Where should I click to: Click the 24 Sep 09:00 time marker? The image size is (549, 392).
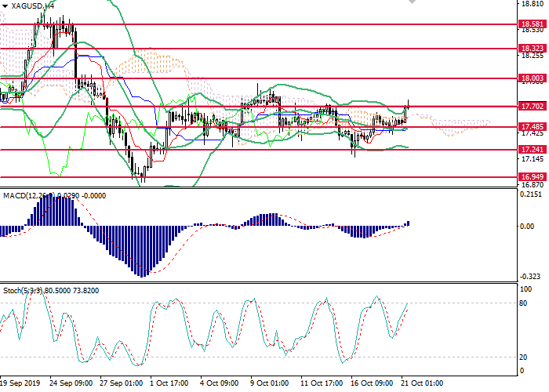(x=71, y=384)
